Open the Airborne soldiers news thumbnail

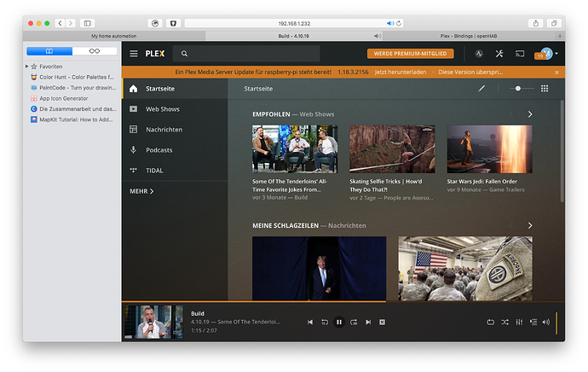point(465,269)
